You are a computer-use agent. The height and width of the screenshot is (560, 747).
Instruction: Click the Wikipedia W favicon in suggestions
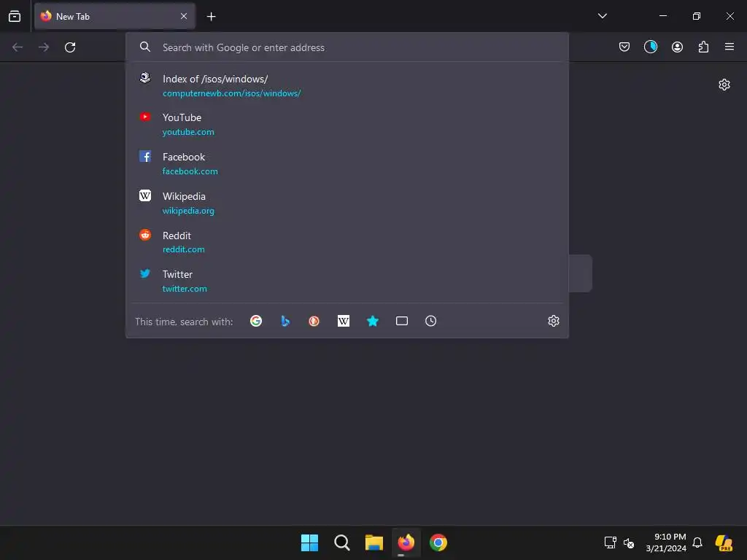point(145,195)
